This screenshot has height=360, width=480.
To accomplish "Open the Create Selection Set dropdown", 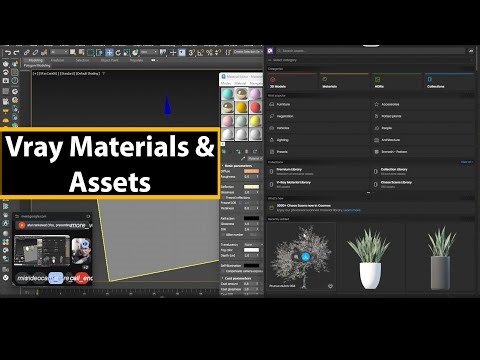I will click(248, 52).
